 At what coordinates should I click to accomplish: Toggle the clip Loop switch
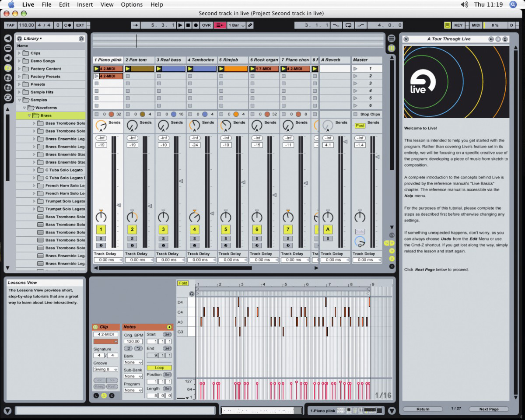(x=159, y=367)
